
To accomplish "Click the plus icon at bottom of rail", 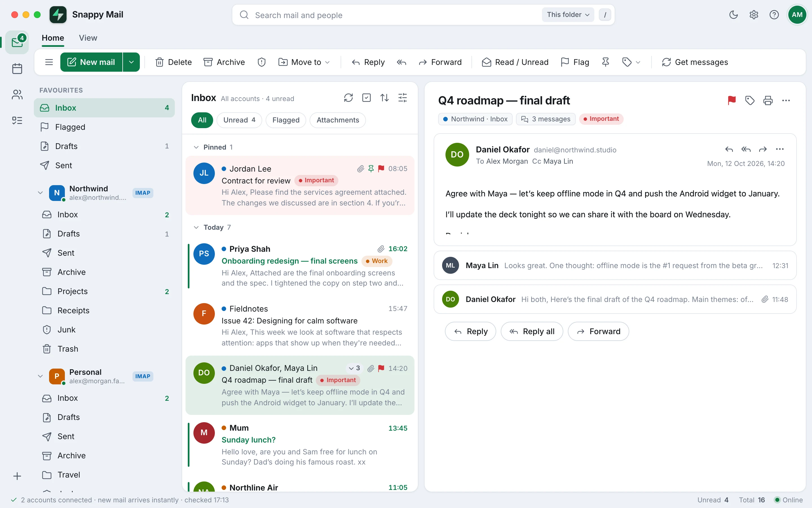I will 17,476.
